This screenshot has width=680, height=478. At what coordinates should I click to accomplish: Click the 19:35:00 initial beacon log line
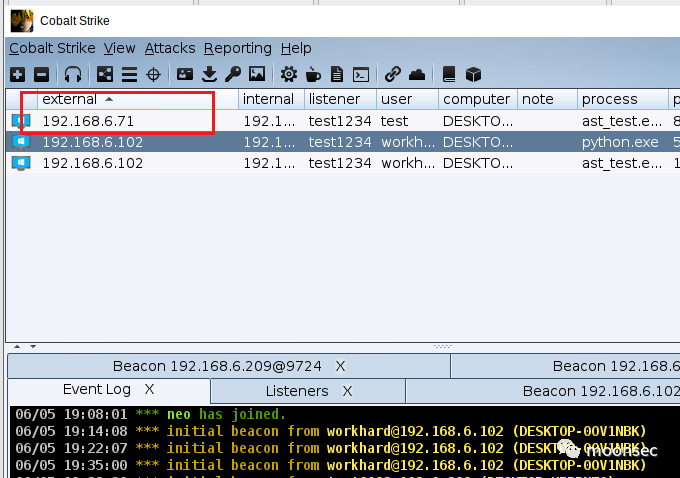tap(330, 465)
